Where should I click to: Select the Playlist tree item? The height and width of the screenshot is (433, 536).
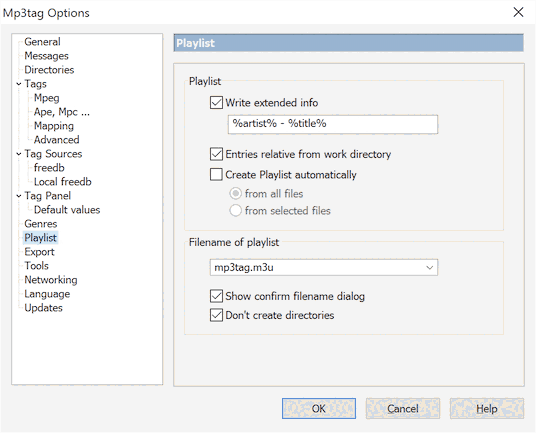(x=40, y=238)
